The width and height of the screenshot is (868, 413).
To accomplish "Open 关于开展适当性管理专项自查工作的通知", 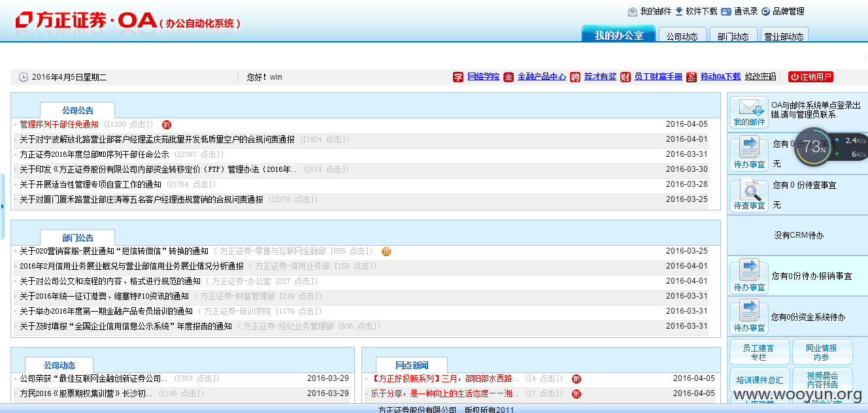I will pos(90,184).
